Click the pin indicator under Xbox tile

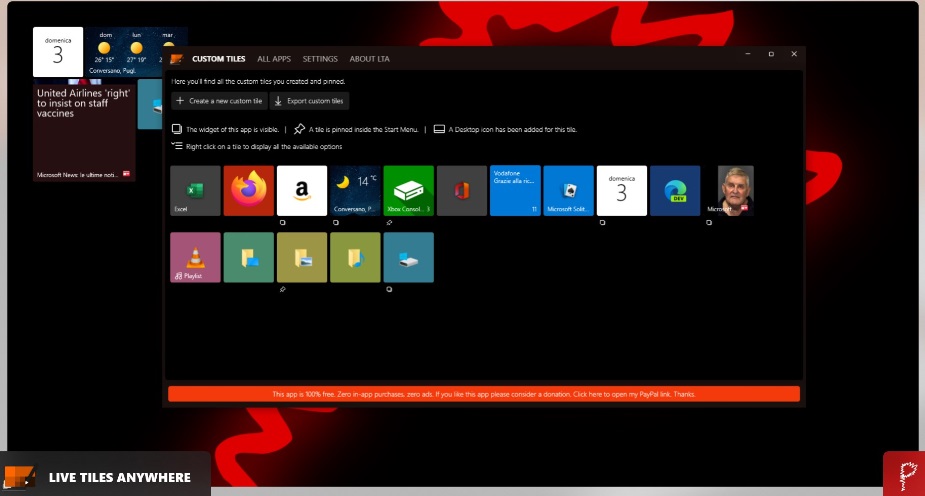pos(389,222)
